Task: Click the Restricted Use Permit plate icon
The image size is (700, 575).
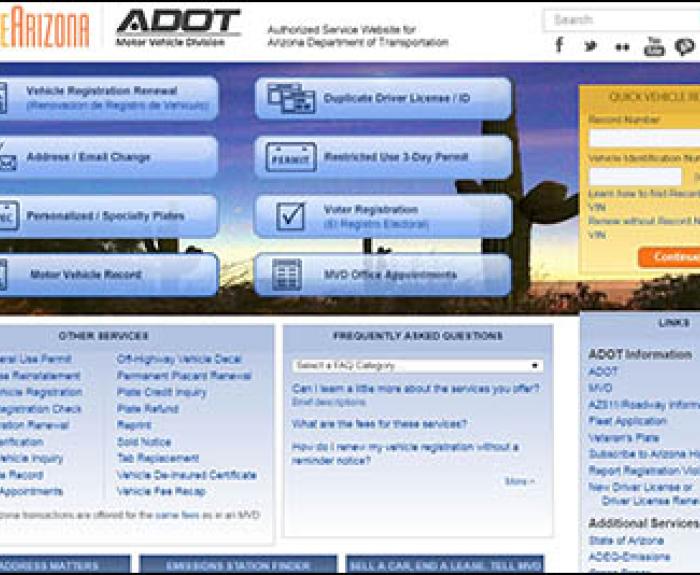Action: [x=291, y=157]
